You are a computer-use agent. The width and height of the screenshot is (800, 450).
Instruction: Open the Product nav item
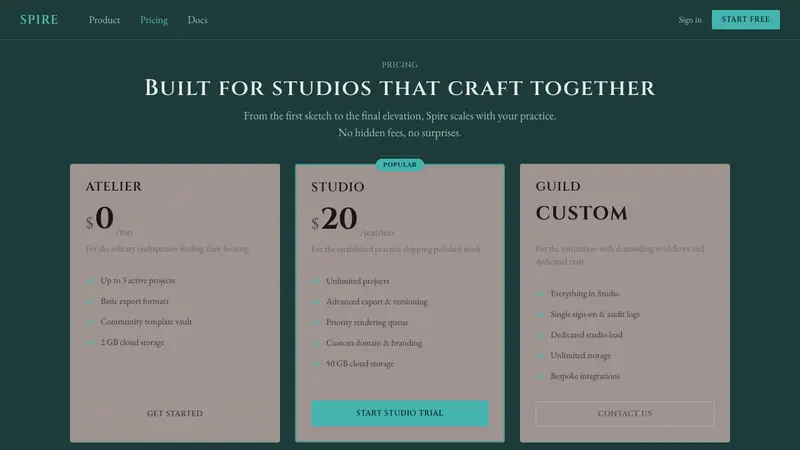point(104,20)
